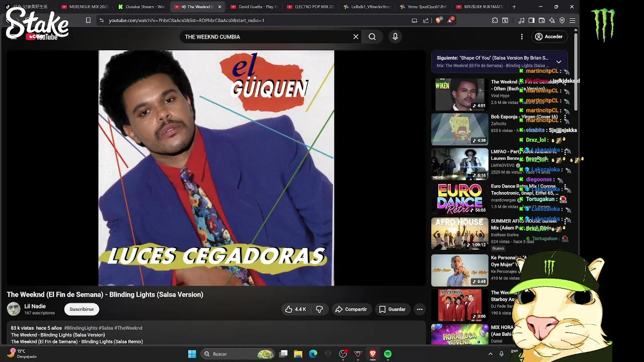
Task: Open Summer Afro House Sunset Mix thumbnail
Action: pos(459,233)
